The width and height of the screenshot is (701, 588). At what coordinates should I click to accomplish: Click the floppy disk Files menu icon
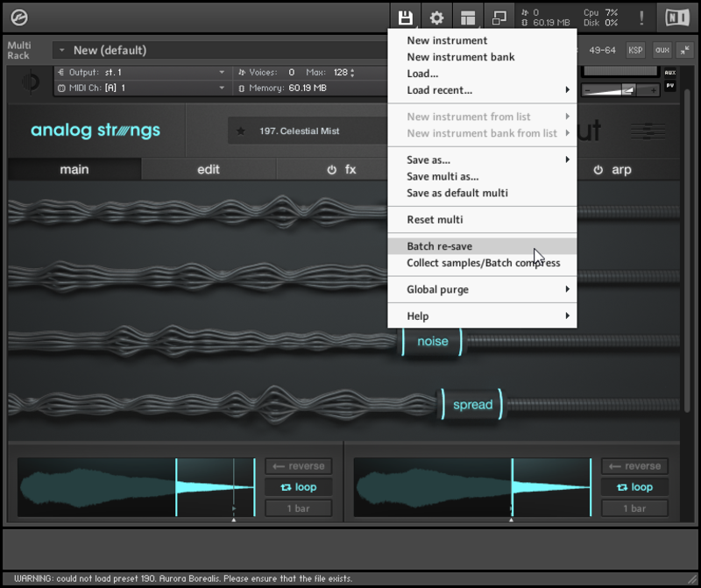pos(405,18)
